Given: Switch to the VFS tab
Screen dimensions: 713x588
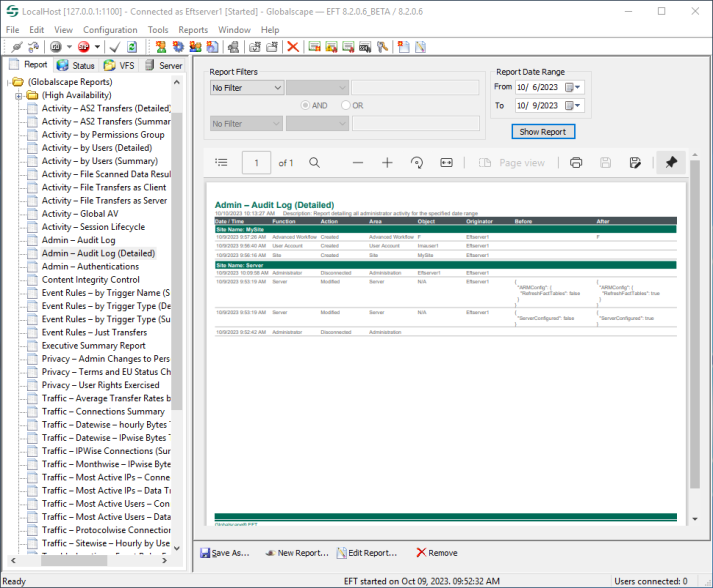Looking at the screenshot, I should click(120, 65).
